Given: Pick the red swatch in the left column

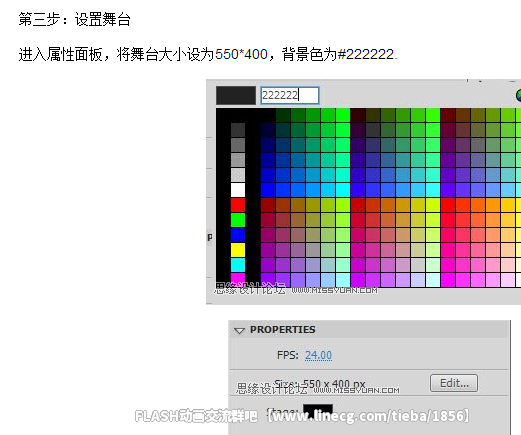Looking at the screenshot, I should (x=238, y=205).
